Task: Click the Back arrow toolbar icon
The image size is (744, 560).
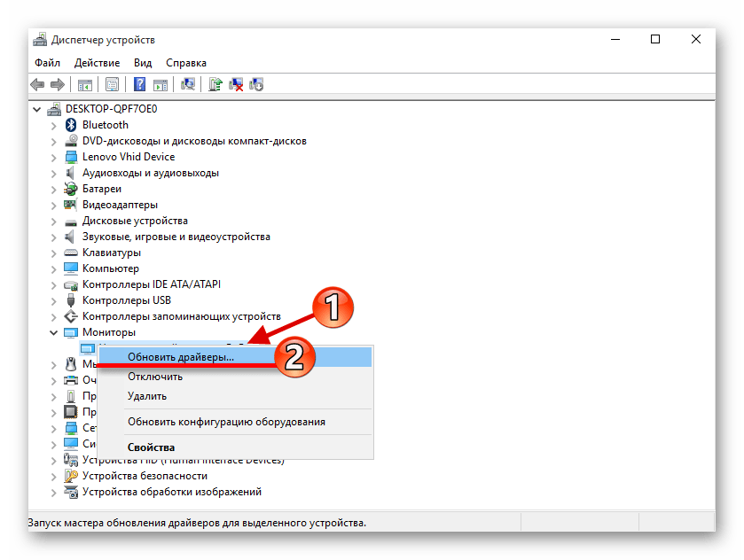Action: click(37, 85)
